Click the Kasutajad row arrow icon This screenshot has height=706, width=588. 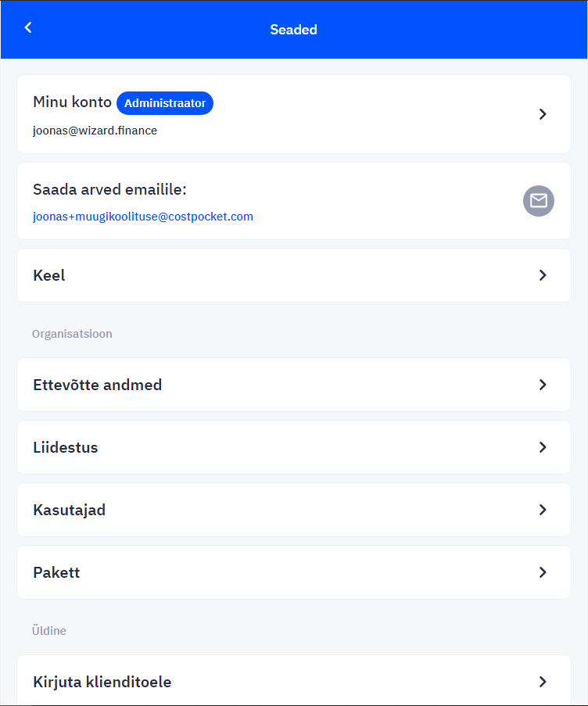point(543,510)
